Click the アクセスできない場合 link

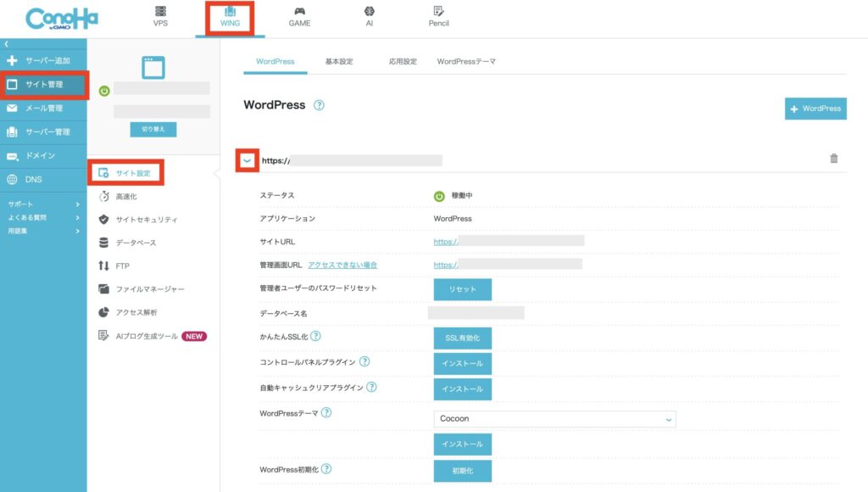pos(342,266)
